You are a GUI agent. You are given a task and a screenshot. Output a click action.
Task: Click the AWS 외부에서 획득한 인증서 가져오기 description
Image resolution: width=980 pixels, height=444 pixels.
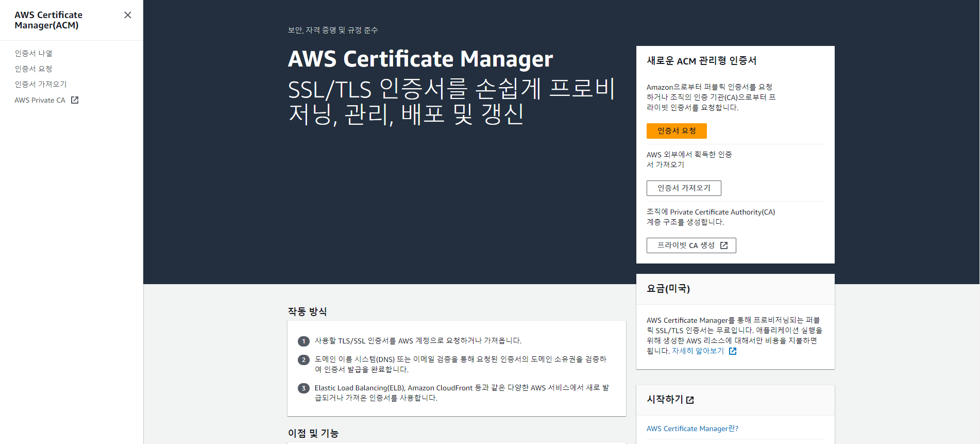click(689, 159)
